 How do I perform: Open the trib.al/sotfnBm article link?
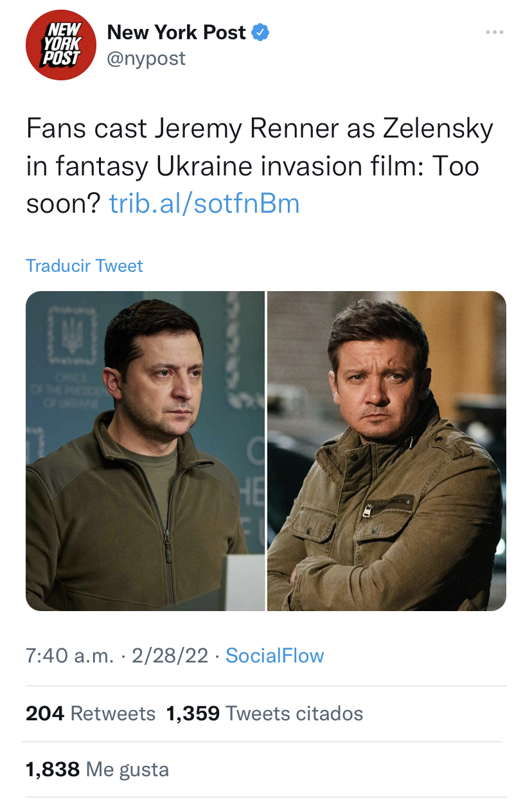pos(204,204)
